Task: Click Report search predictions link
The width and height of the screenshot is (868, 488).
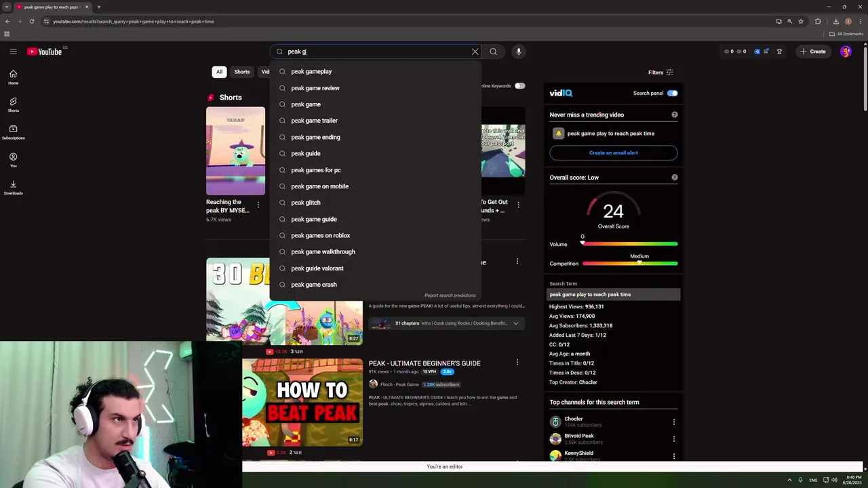Action: pos(450,296)
